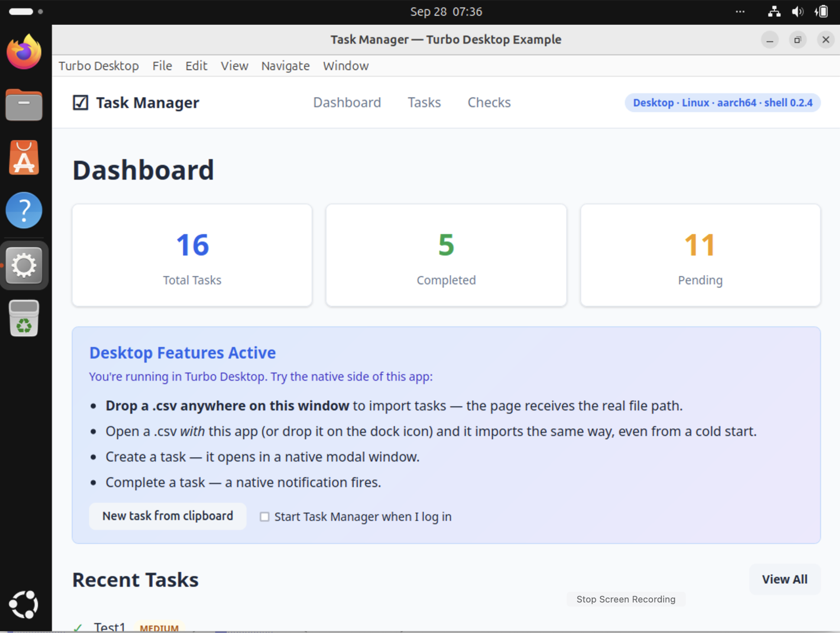
Task: Click the View All button
Action: pyautogui.click(x=785, y=579)
